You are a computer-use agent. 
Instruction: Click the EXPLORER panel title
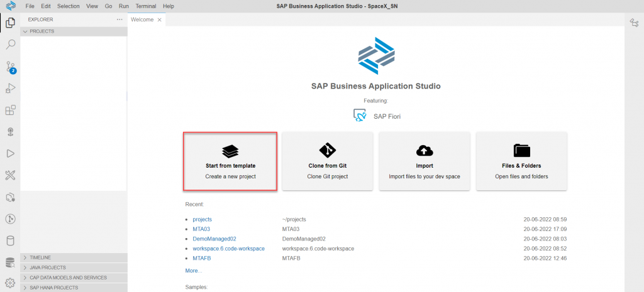coord(40,19)
